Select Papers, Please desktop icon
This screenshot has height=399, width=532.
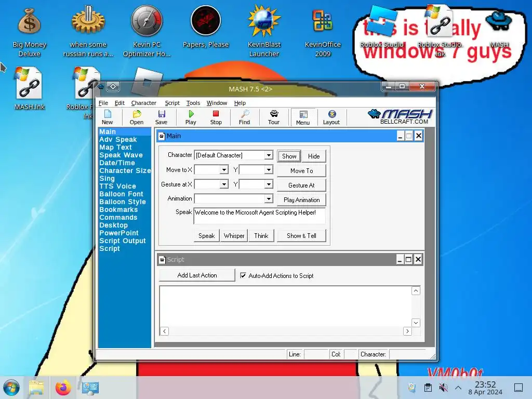[x=206, y=27]
